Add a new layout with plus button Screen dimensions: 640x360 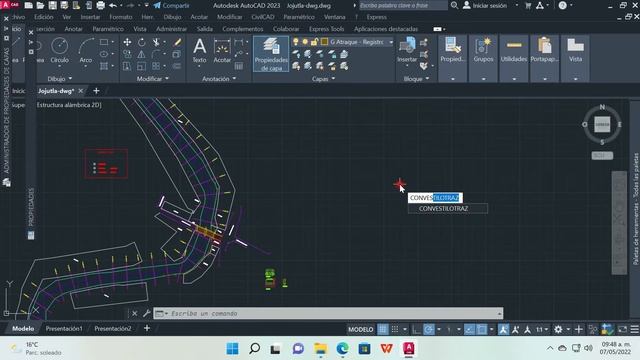(x=147, y=328)
